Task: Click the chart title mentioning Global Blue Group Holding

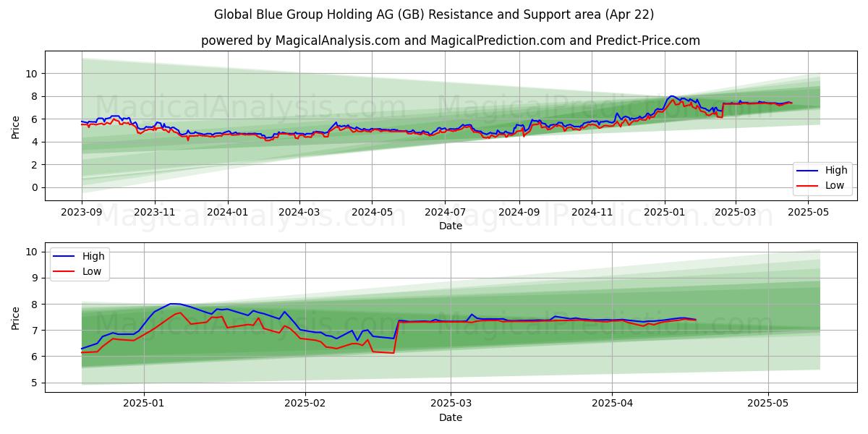Action: pos(434,14)
